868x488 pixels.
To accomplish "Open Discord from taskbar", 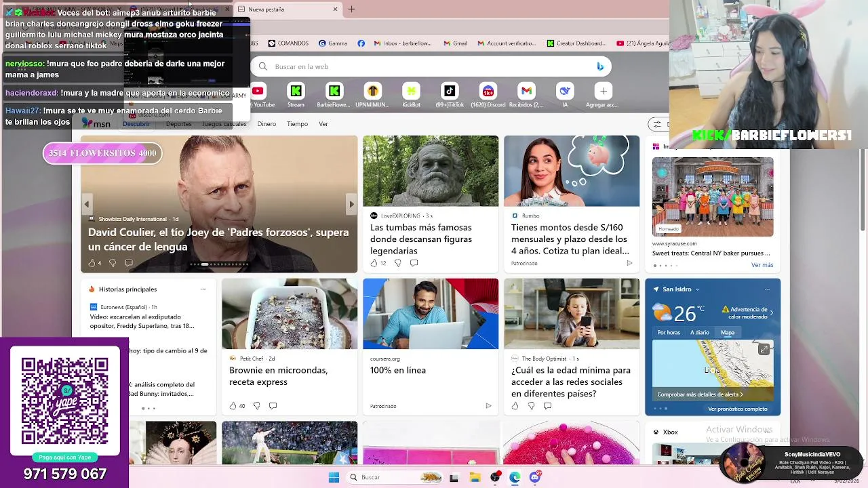I will pyautogui.click(x=535, y=477).
